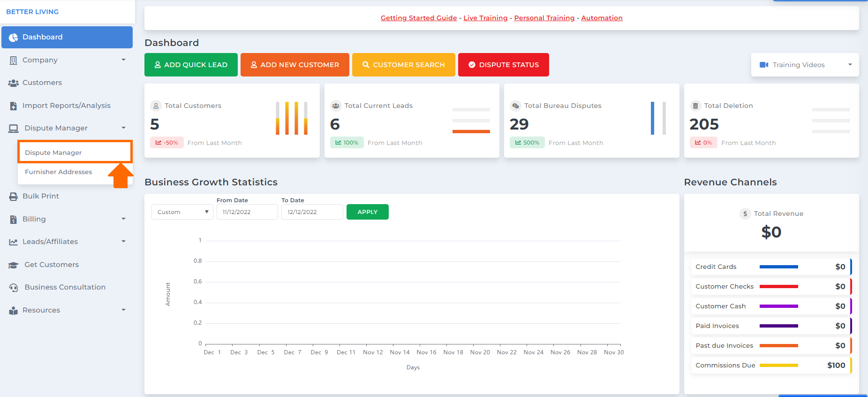
Task: Click the Add New Customer button
Action: [x=295, y=65]
